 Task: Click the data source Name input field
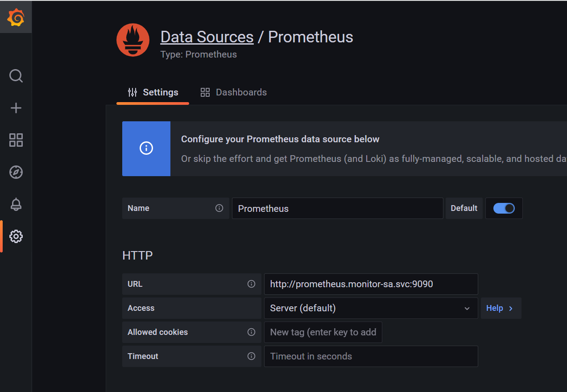point(337,208)
